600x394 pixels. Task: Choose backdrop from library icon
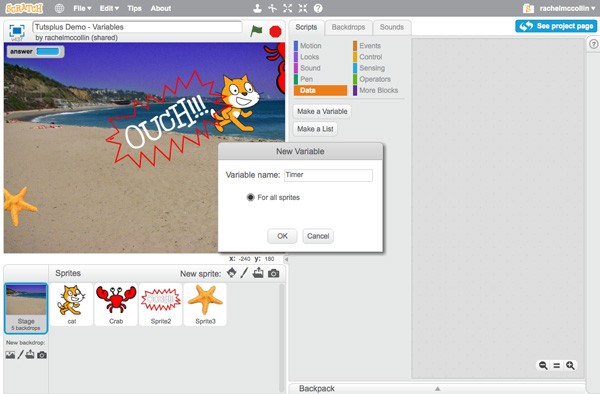10,355
